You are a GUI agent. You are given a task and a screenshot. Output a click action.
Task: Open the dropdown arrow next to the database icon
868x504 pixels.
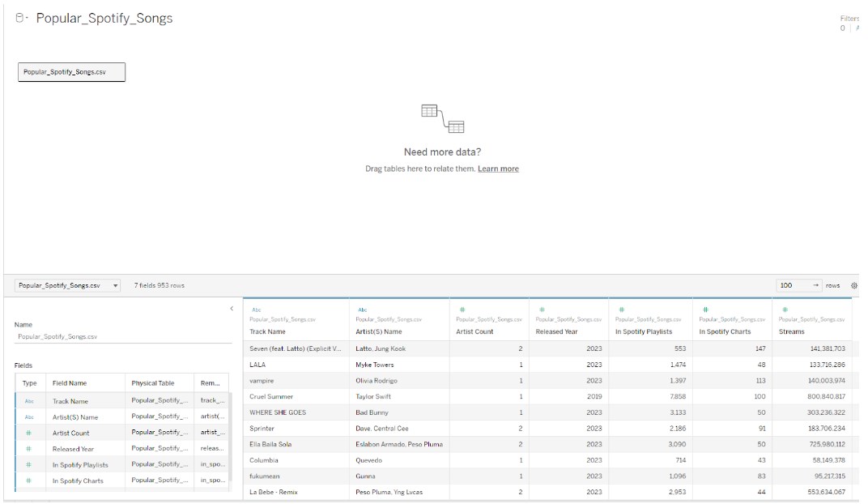tap(28, 17)
